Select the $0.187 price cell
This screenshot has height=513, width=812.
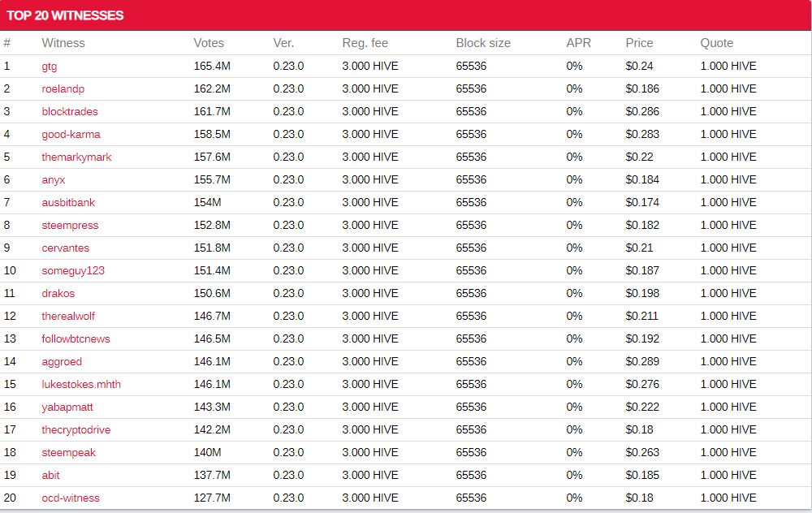642,271
